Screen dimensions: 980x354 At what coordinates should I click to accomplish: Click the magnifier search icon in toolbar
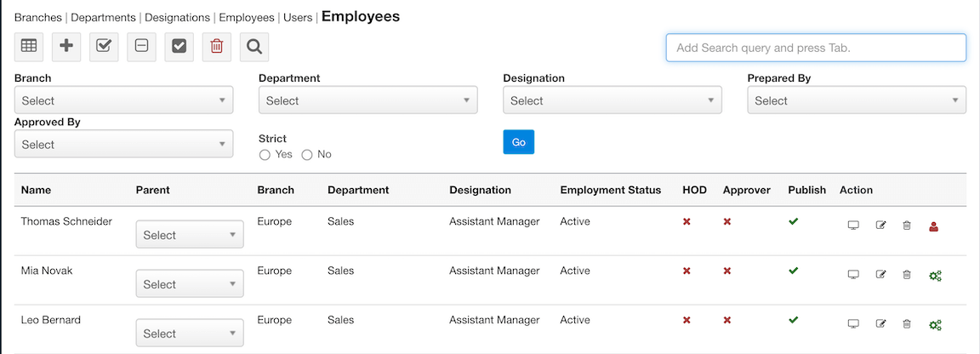coord(254,47)
